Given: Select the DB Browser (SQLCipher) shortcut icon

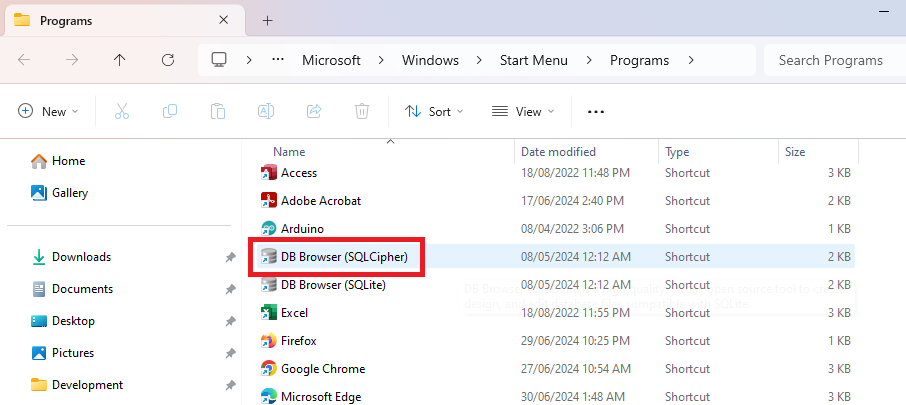Looking at the screenshot, I should point(268,257).
